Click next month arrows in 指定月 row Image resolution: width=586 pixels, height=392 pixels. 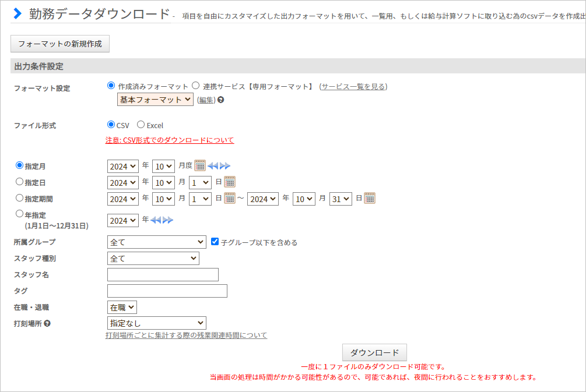(225, 166)
